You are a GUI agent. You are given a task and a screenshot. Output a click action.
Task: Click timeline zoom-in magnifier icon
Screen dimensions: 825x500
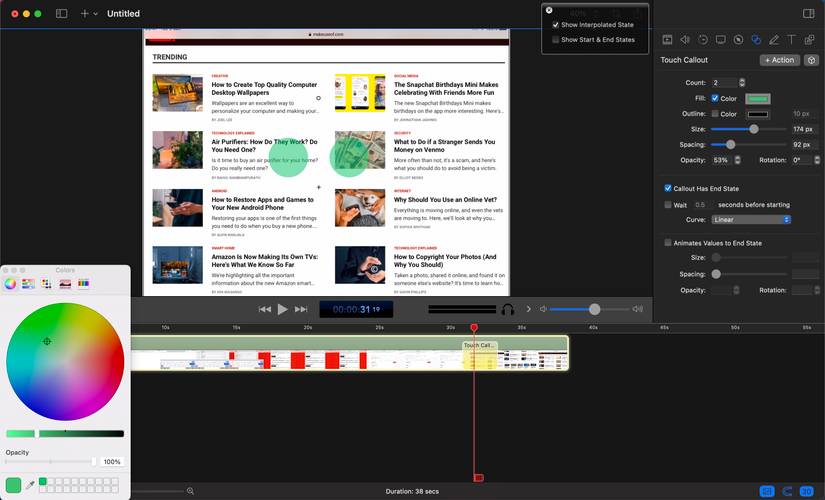(x=190, y=491)
